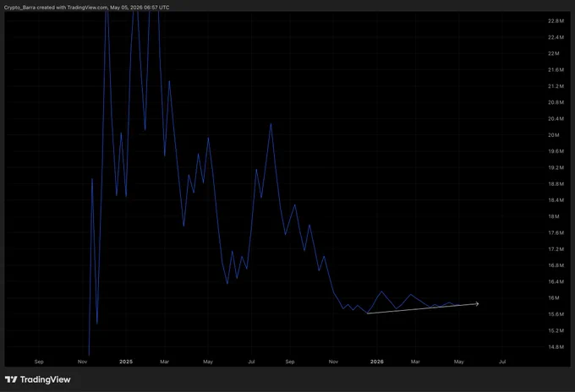The width and height of the screenshot is (575, 392).
Task: Select the 15.2M price axis label
Action: (x=556, y=331)
